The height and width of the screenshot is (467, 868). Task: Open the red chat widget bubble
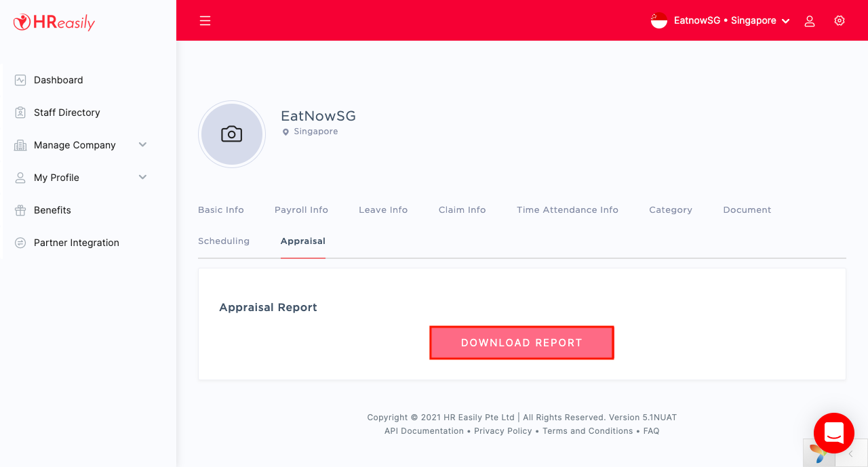pos(834,433)
